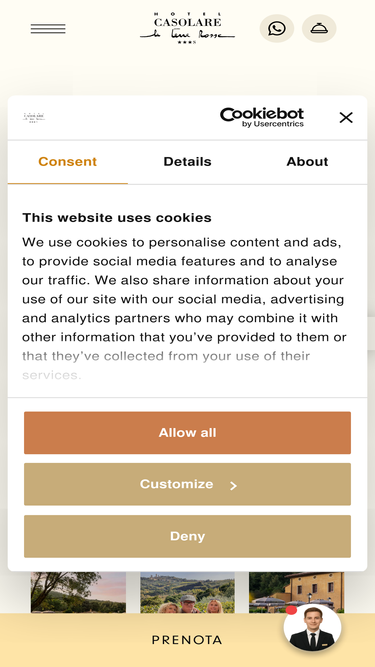This screenshot has height=667, width=375.
Task: Switch to the Consent tab
Action: 68,162
